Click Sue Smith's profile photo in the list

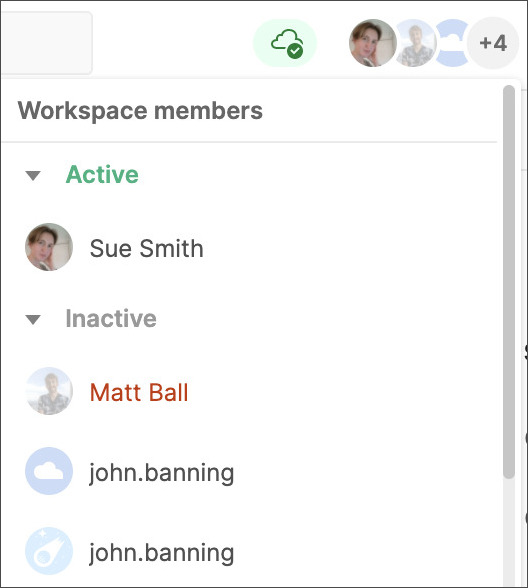49,247
